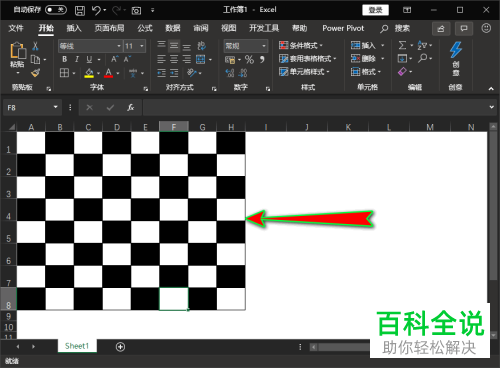Switch to Data tab

pos(173,28)
